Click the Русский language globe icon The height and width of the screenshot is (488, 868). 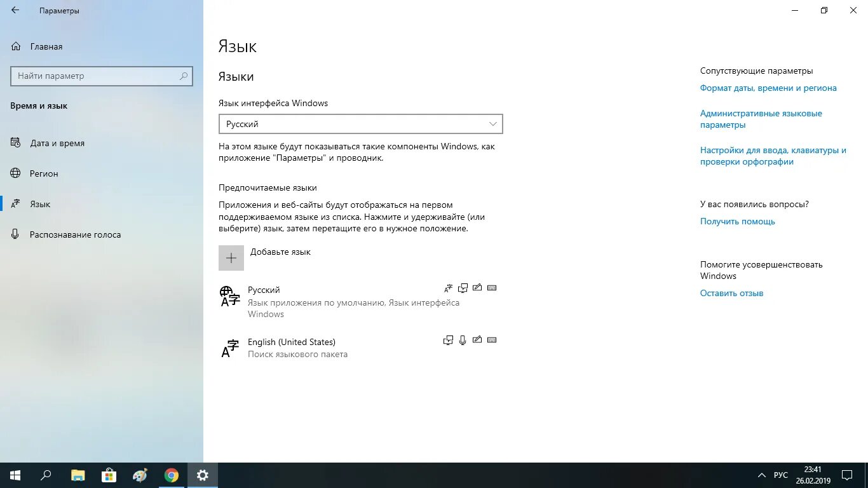[x=230, y=296]
